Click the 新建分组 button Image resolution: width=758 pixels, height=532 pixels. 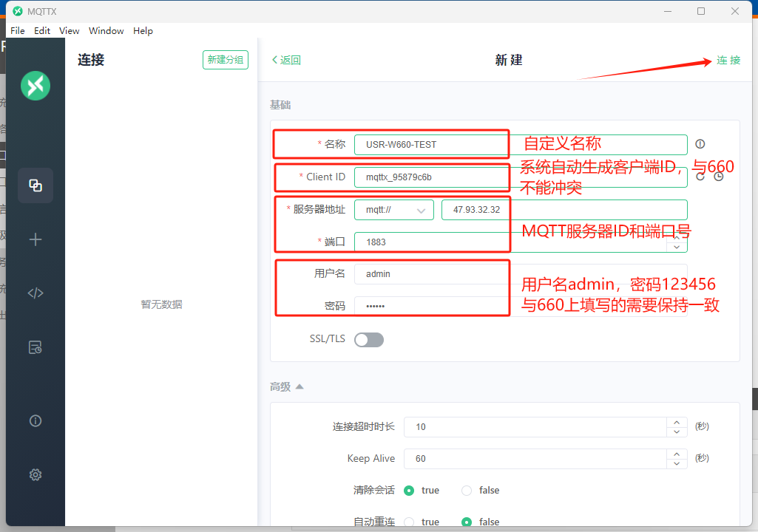(225, 60)
